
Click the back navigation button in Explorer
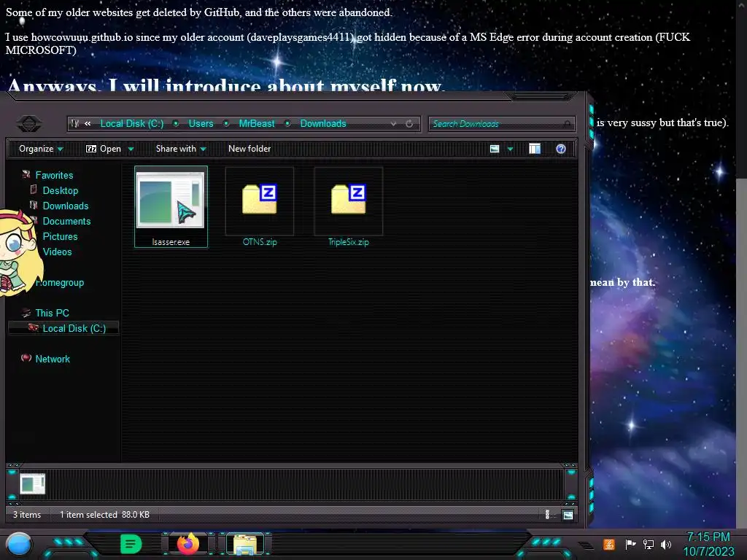click(x=29, y=124)
